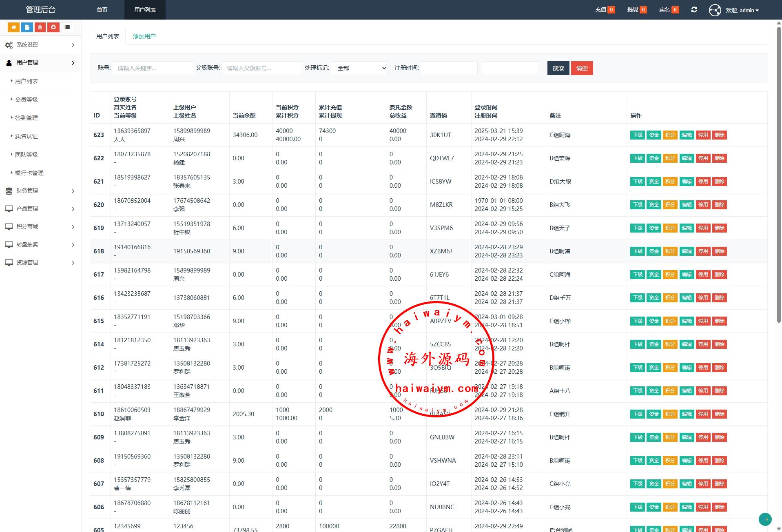
Task: Click the admin avatar icon
Action: (715, 10)
